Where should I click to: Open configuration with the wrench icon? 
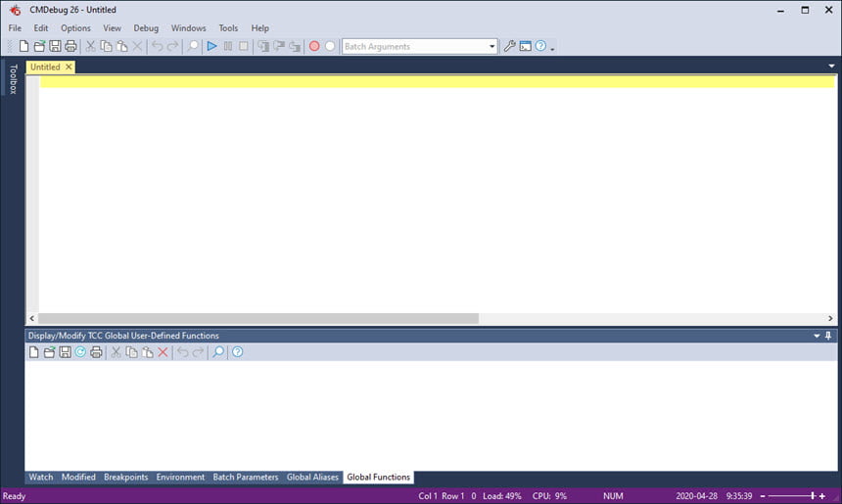coord(509,46)
